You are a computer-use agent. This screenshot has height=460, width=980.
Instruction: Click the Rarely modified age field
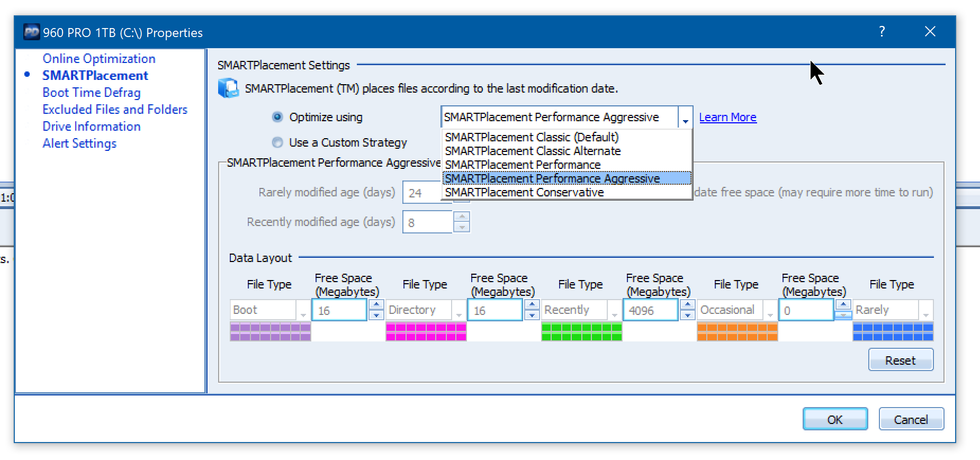[422, 193]
